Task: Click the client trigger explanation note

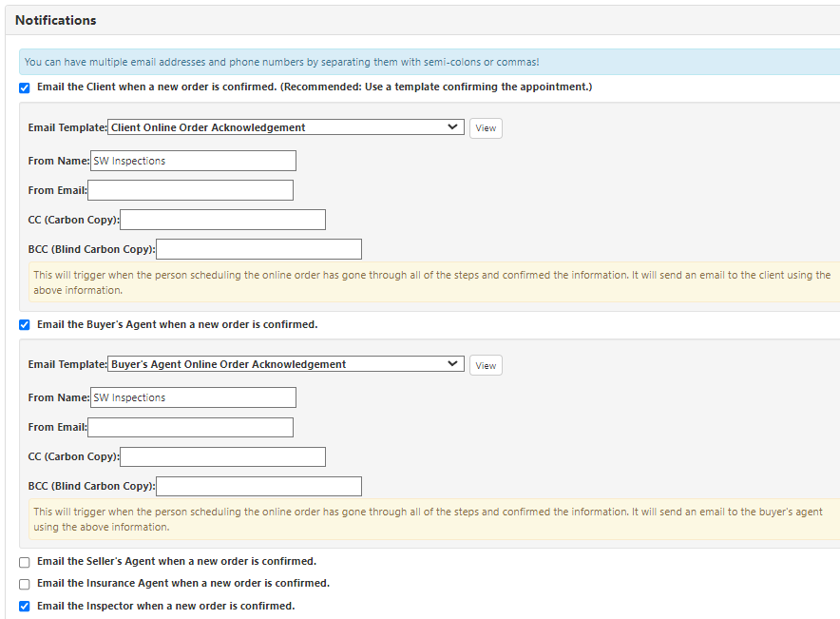Action: coord(434,281)
